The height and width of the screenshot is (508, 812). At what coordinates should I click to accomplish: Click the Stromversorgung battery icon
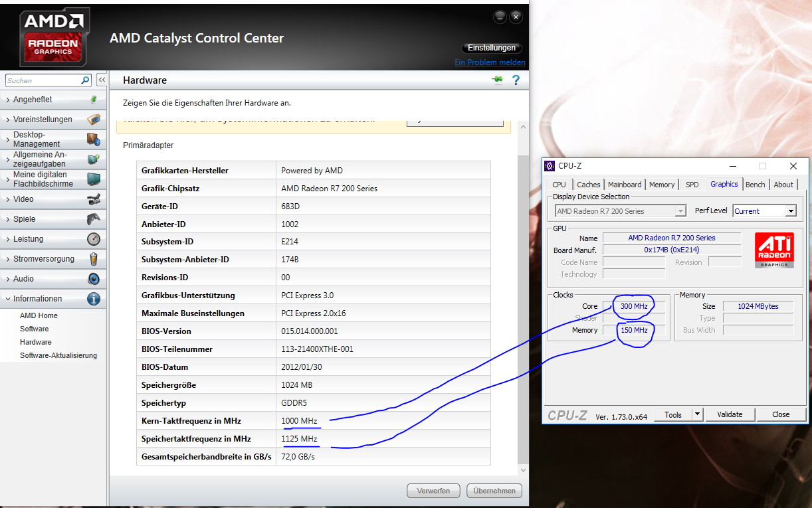(94, 259)
